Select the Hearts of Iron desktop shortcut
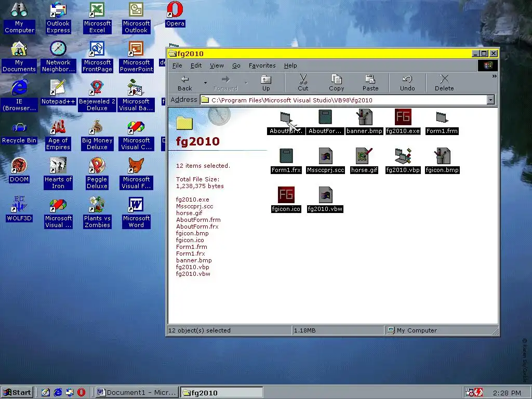Viewport: 532px width, 399px height. pyautogui.click(x=58, y=166)
